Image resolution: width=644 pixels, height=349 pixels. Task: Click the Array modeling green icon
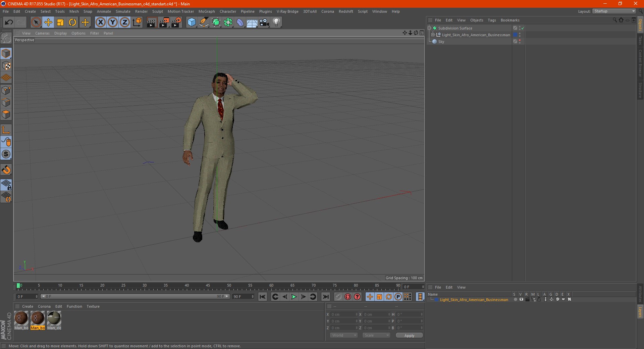228,22
